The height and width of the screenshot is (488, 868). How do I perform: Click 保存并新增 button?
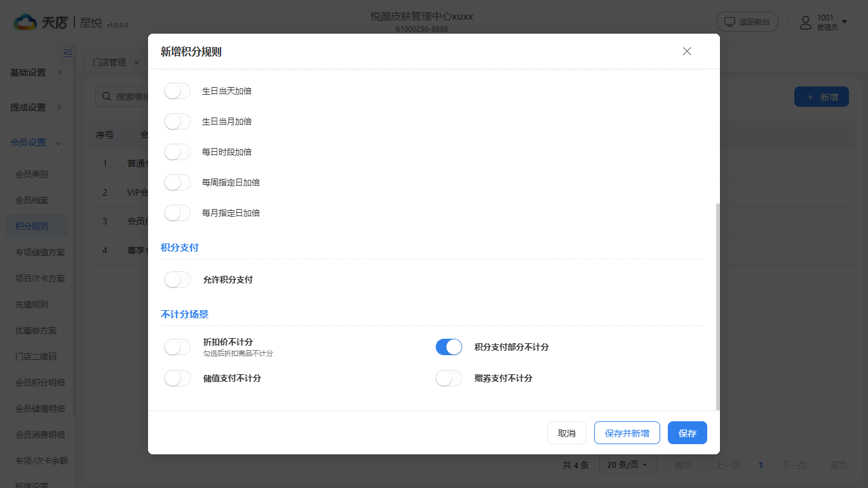[627, 433]
